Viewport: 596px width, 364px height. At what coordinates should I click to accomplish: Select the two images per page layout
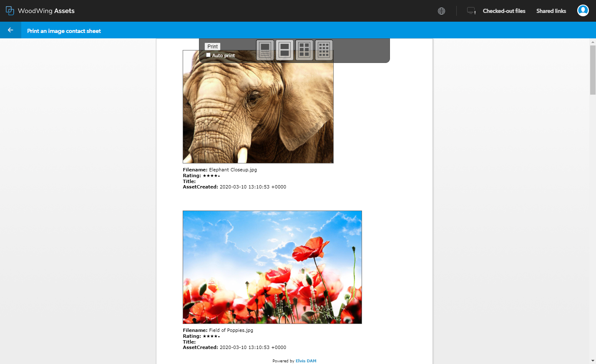click(x=285, y=50)
